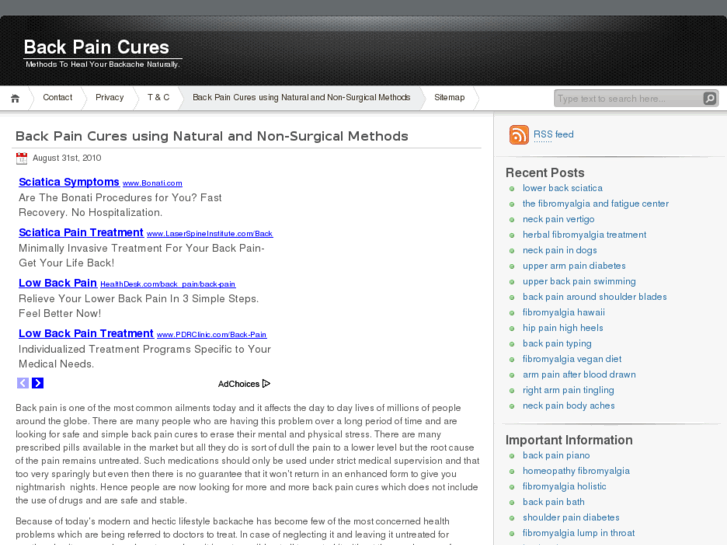Open the neck pain vertigo post
Screen dimensions: 727x545
558,219
